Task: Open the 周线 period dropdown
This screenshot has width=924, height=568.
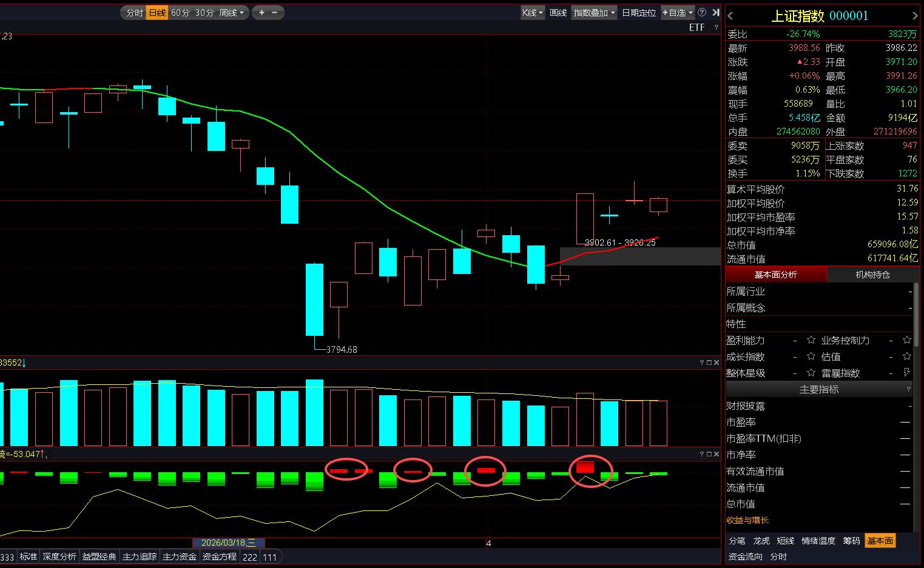Action: 232,13
